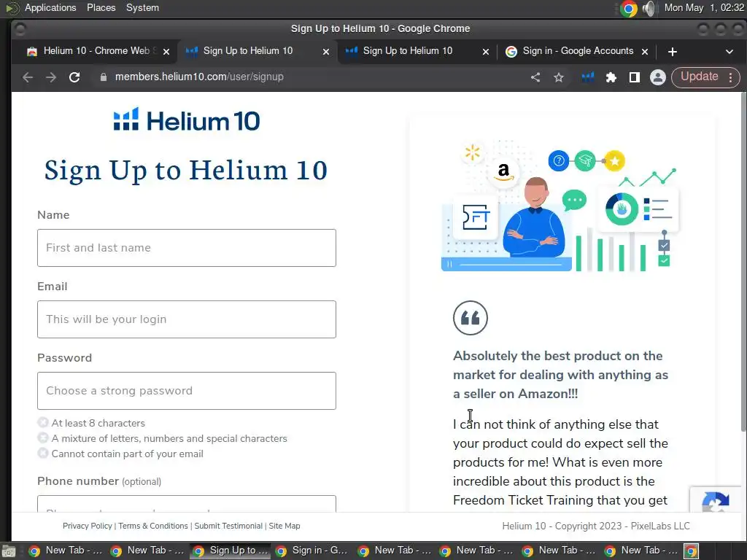
Task: Click the Helium 10 logo
Action: point(187,120)
